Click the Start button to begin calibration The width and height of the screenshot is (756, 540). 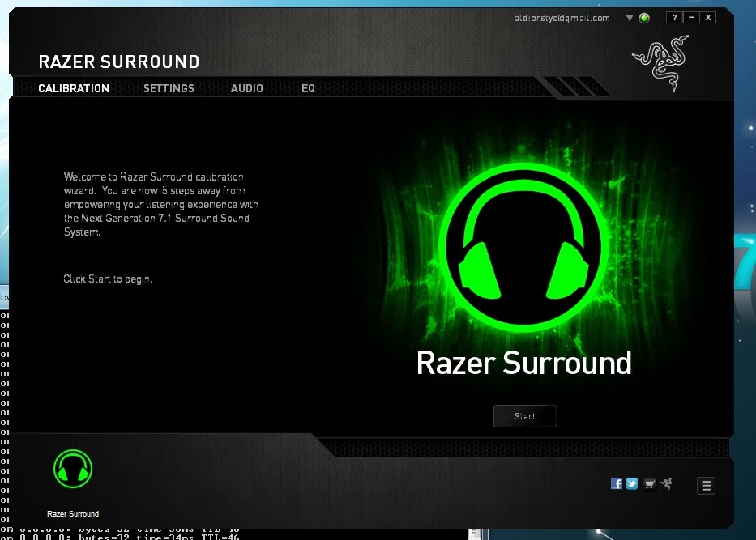(x=524, y=416)
